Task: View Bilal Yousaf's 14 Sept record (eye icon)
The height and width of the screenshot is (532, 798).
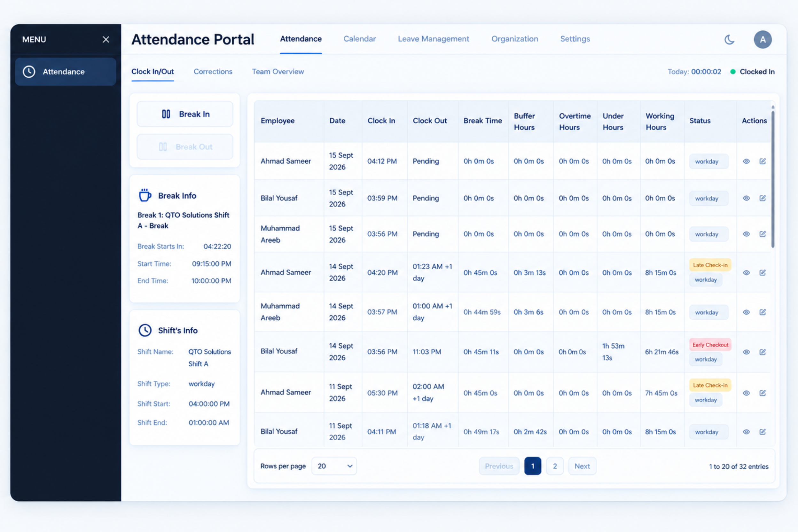Action: (x=747, y=352)
